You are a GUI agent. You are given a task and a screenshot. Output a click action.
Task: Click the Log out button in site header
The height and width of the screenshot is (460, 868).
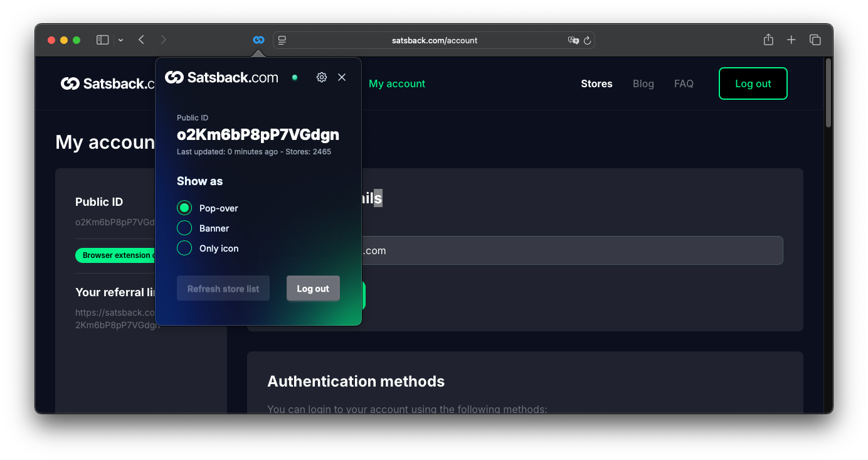[753, 83]
